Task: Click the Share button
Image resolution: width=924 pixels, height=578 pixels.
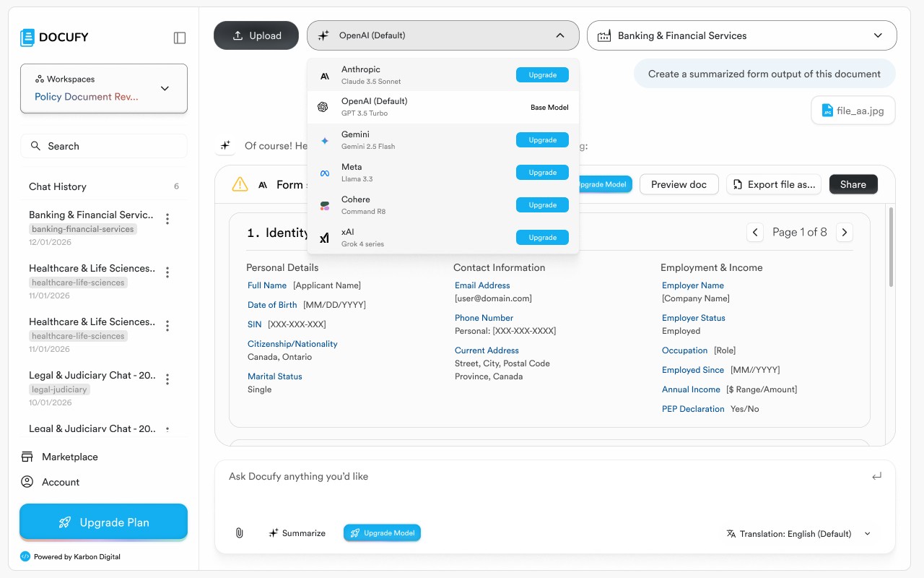Action: pyautogui.click(x=853, y=184)
